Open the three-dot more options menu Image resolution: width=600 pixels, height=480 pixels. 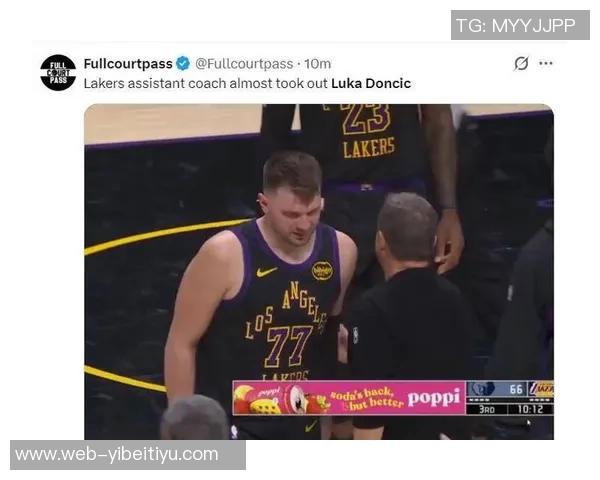click(x=546, y=64)
